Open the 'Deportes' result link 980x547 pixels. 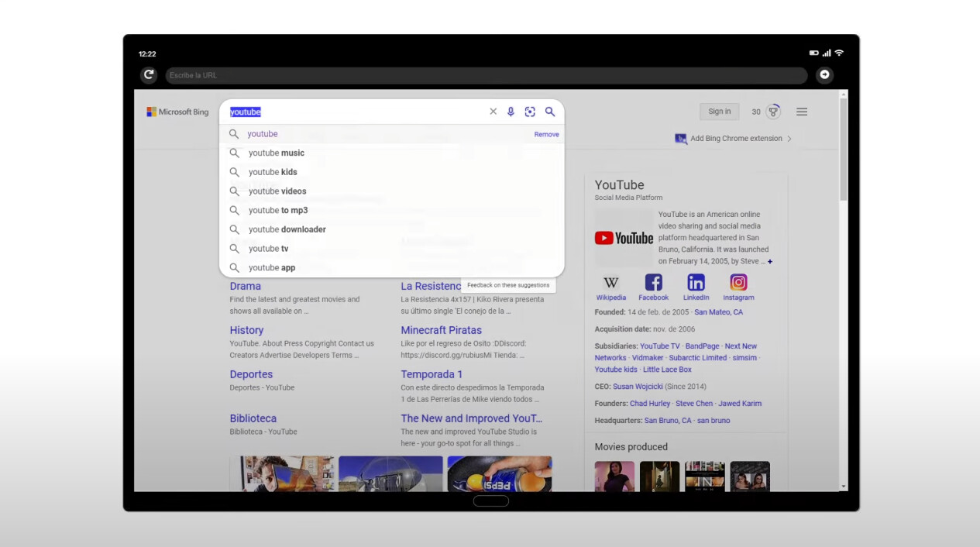251,374
